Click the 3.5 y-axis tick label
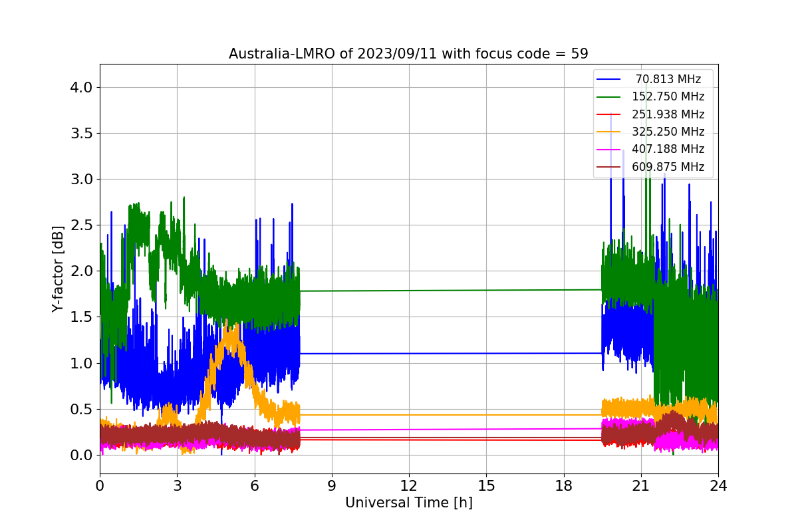Viewport: 798px width, 532px height. tap(82, 134)
